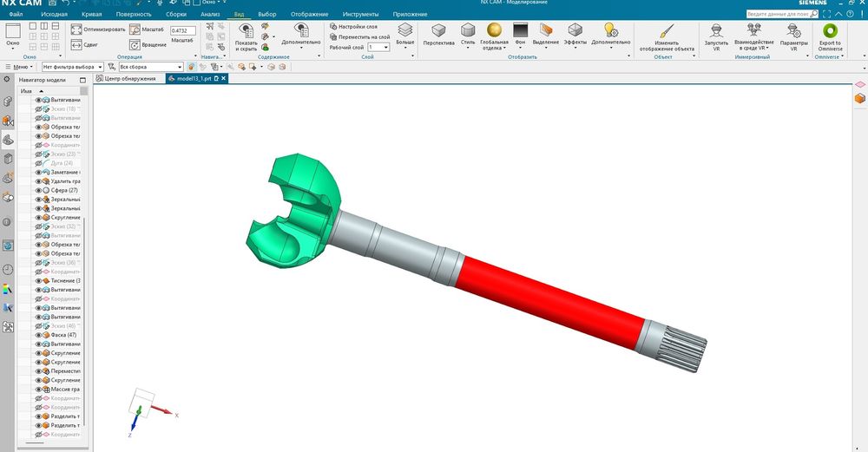Viewport: 868px width, 452px height.
Task: Click Изменить отображение объекта brush icon
Action: [x=667, y=30]
